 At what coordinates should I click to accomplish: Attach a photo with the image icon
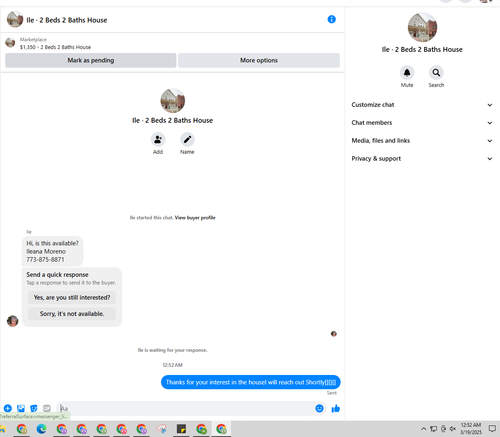[x=21, y=408]
